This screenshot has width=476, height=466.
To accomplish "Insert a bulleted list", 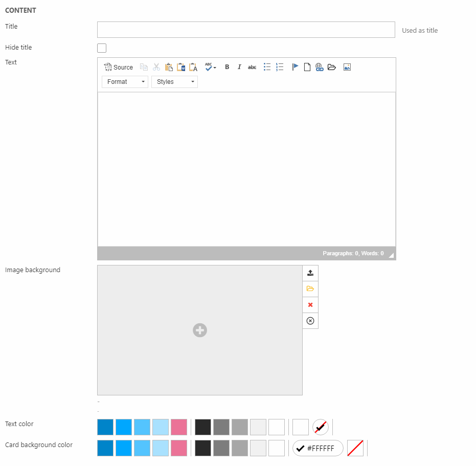I will pyautogui.click(x=267, y=67).
